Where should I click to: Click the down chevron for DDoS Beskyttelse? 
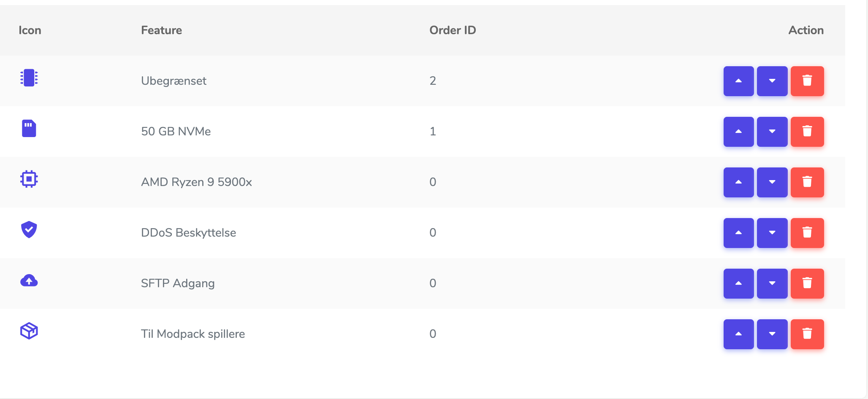coord(772,233)
